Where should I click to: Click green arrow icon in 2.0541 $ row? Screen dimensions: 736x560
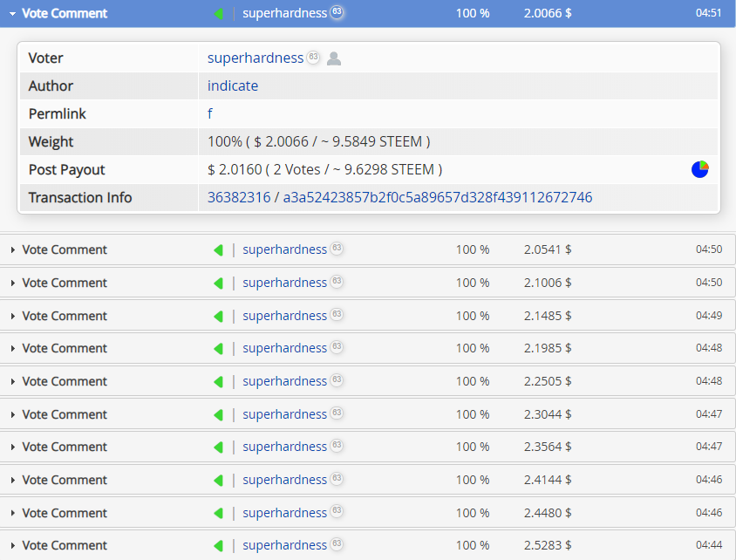[218, 250]
